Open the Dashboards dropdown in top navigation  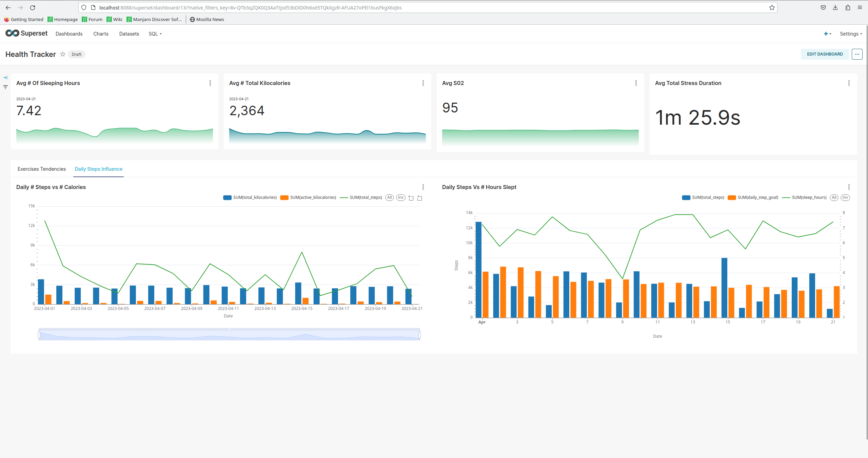click(68, 34)
